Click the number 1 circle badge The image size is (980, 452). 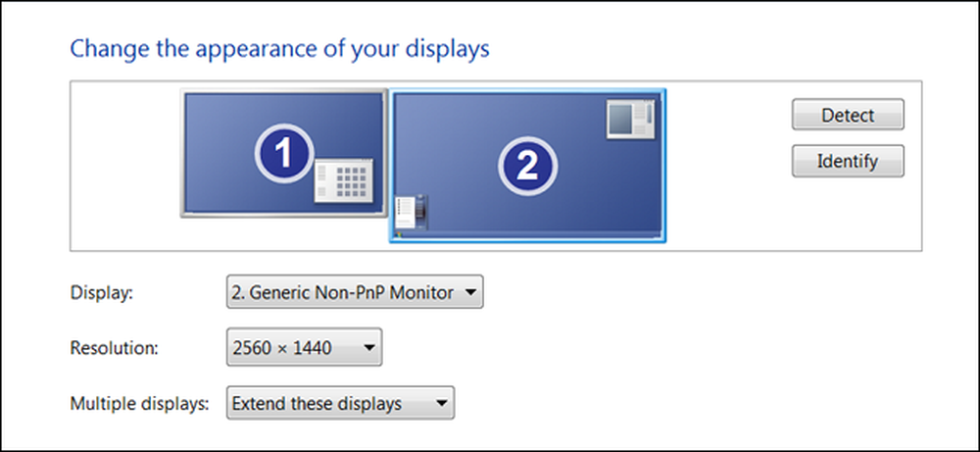(x=284, y=153)
